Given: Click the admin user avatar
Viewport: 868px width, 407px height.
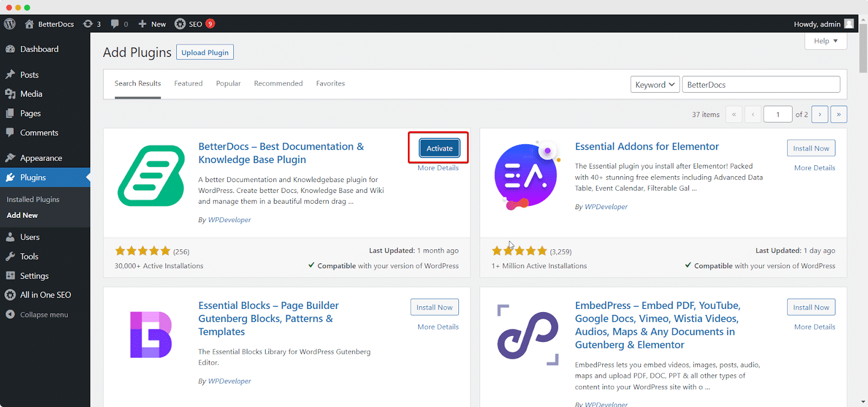Looking at the screenshot, I should click(849, 24).
